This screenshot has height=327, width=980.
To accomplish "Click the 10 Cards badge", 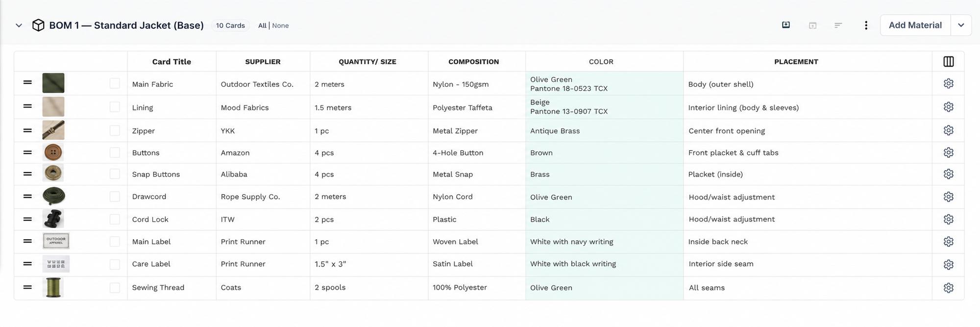I will pos(230,25).
